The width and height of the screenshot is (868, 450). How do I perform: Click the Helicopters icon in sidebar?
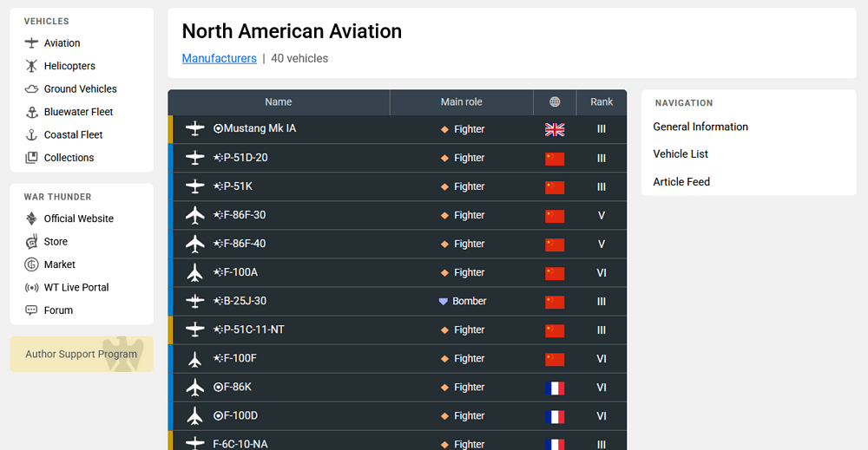click(x=31, y=66)
